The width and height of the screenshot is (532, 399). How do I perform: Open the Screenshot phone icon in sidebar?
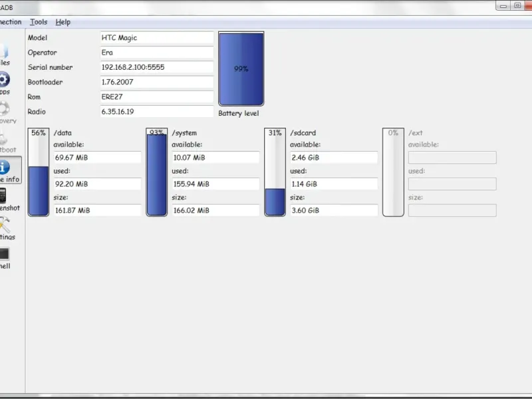[3, 196]
